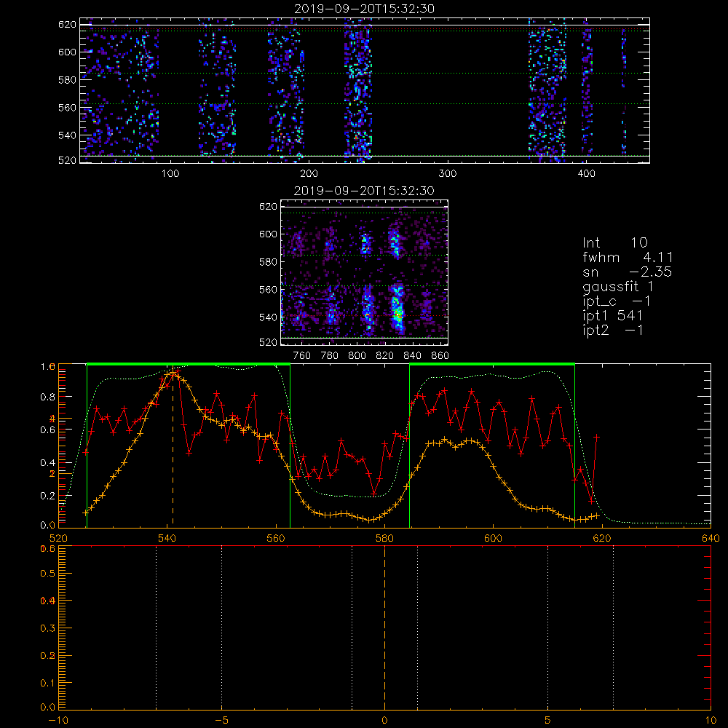Click the thick green bar spanning 585–615
The height and width of the screenshot is (728, 728).
tap(492, 365)
